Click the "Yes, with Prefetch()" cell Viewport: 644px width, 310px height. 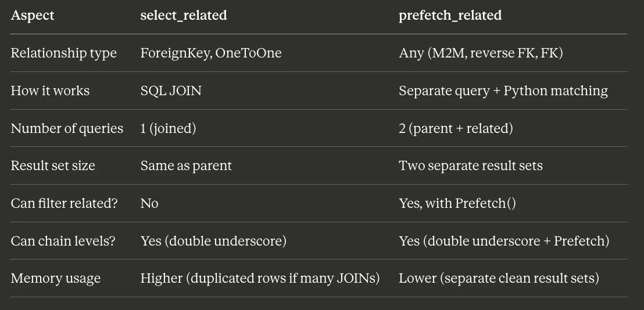pyautogui.click(x=457, y=204)
